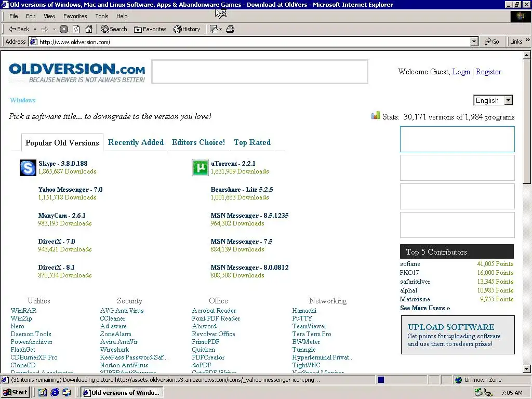Click the Login link
The width and height of the screenshot is (532, 399).
461,72
